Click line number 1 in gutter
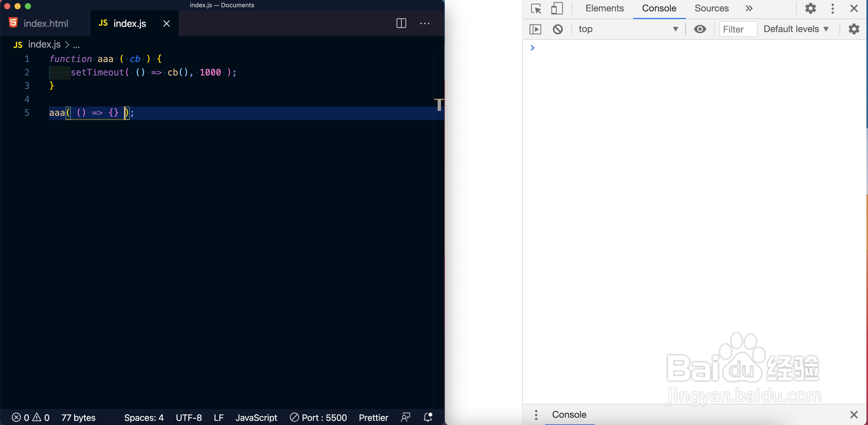Screen dimensions: 868x425 (x=27, y=59)
